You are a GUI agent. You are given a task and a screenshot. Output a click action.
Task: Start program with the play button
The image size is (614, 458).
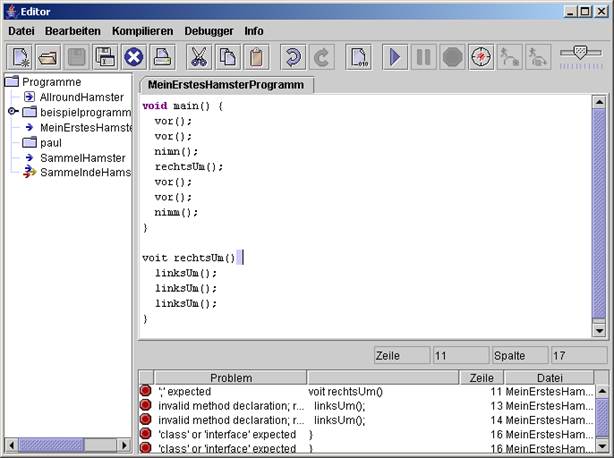[395, 57]
